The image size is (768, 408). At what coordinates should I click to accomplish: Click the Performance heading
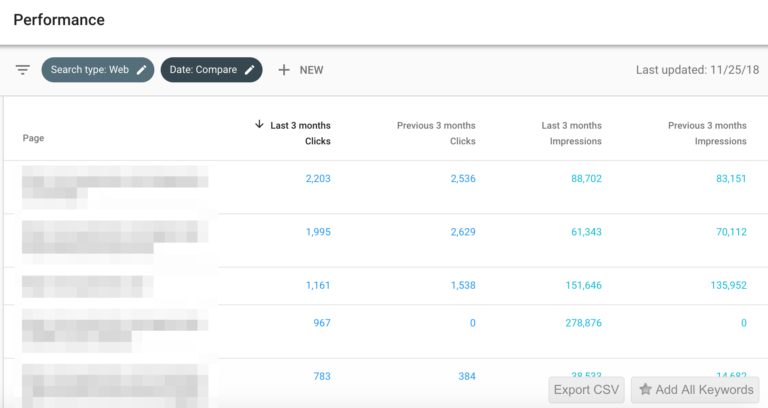[59, 20]
